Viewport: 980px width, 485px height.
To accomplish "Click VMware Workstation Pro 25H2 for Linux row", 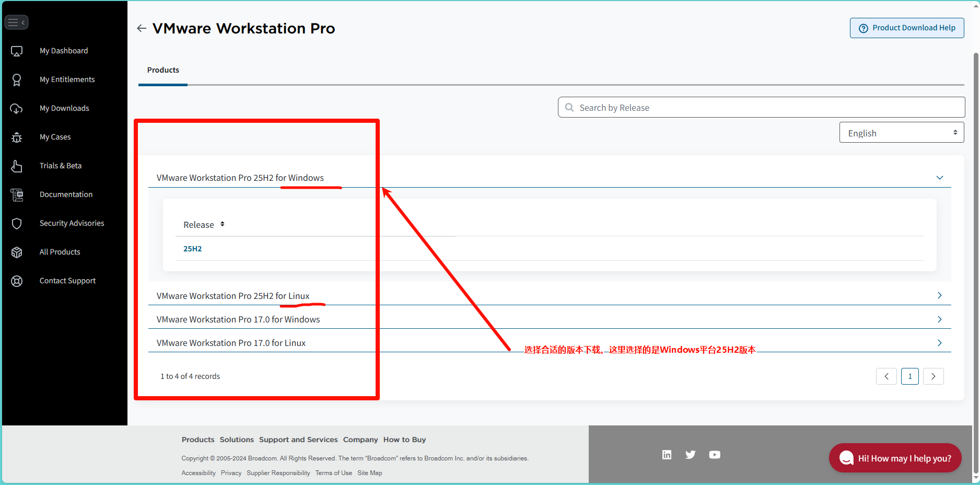I will point(550,296).
